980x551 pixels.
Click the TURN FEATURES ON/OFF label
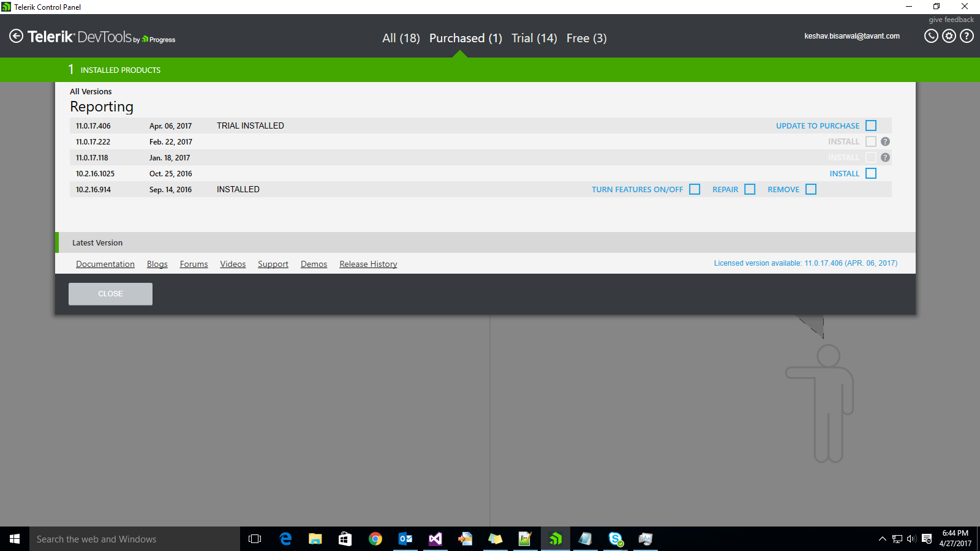[x=637, y=189]
